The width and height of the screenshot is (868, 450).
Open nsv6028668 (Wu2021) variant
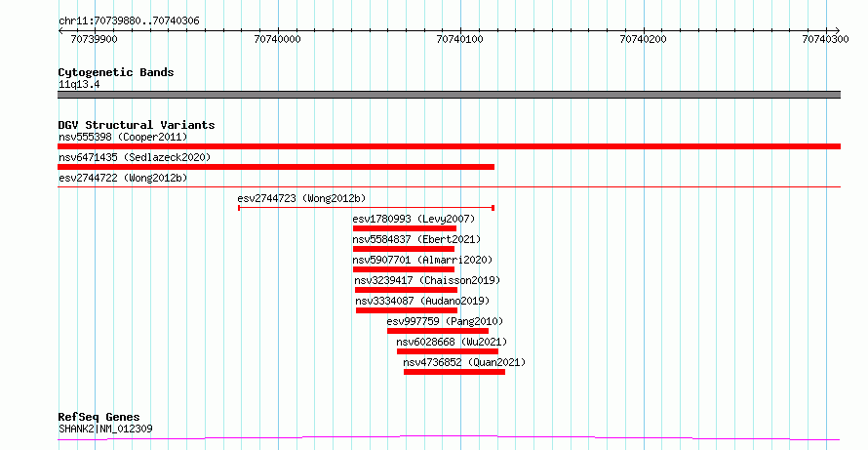click(x=452, y=342)
